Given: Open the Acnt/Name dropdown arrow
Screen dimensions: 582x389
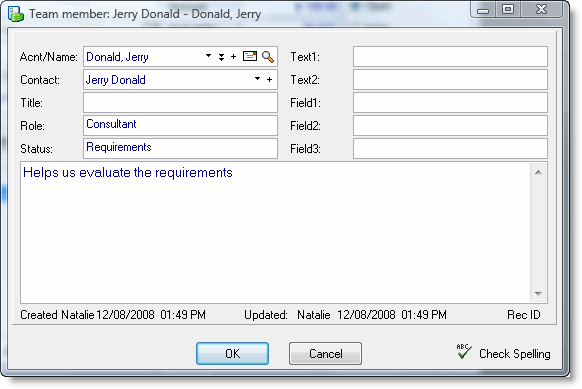Looking at the screenshot, I should click(208, 56).
